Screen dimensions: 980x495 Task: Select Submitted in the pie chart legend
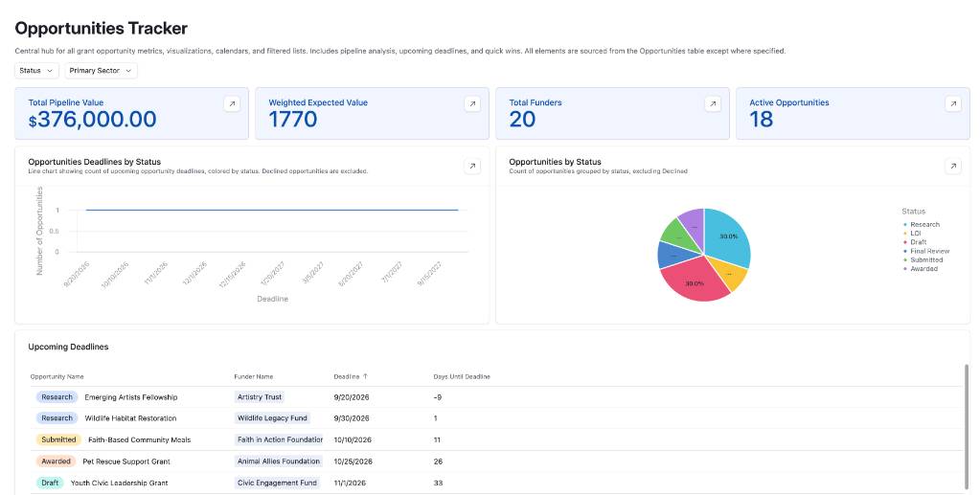tap(923, 260)
